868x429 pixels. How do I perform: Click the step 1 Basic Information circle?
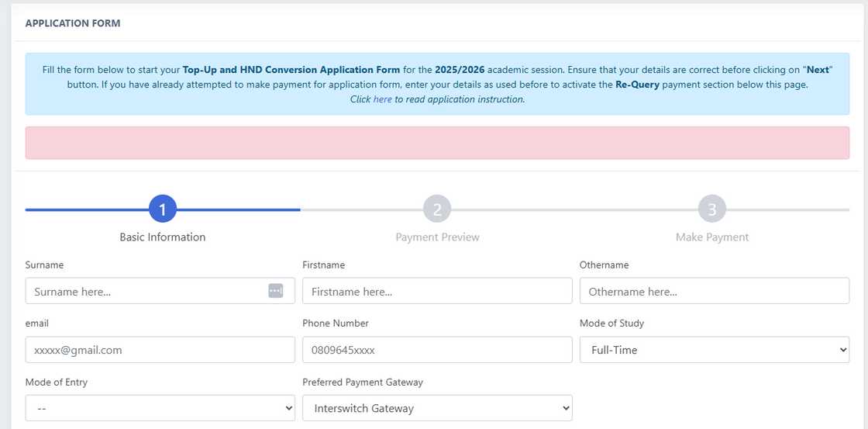point(163,209)
